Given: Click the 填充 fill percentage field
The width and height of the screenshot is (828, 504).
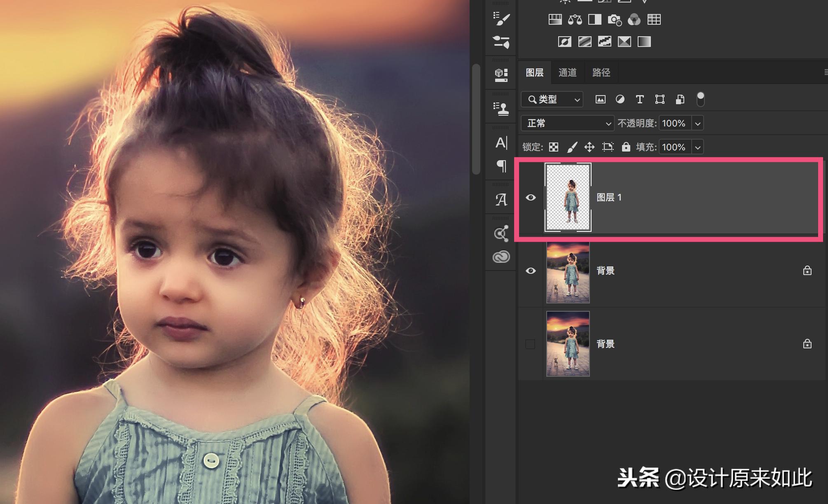Looking at the screenshot, I should pos(674,147).
